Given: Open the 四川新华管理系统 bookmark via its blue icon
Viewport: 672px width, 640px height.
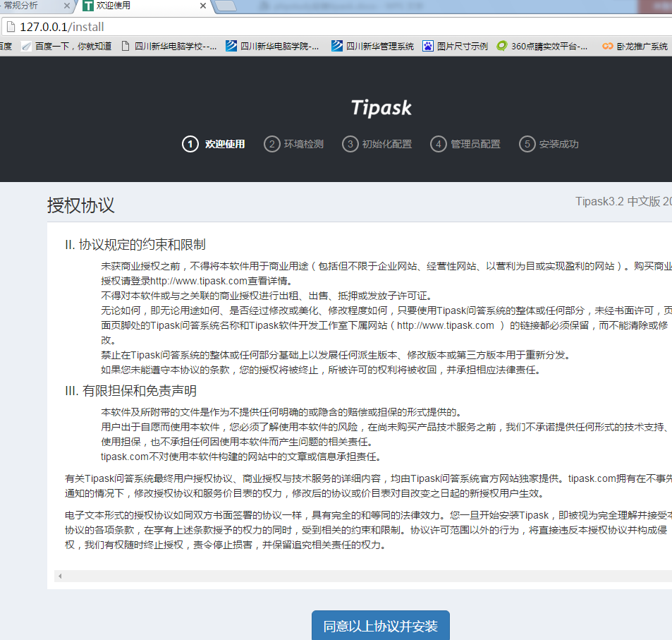Looking at the screenshot, I should pyautogui.click(x=337, y=47).
